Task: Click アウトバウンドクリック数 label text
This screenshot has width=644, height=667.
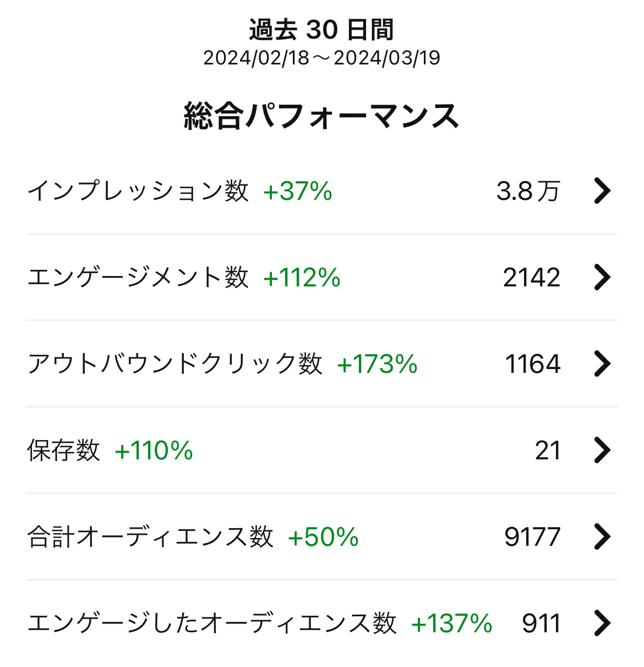Action: [175, 364]
